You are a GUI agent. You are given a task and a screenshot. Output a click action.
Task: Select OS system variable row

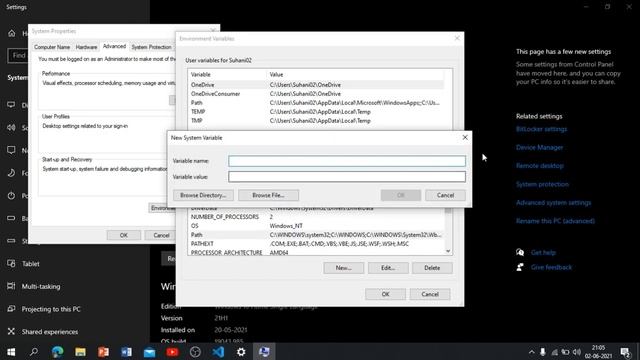317,226
